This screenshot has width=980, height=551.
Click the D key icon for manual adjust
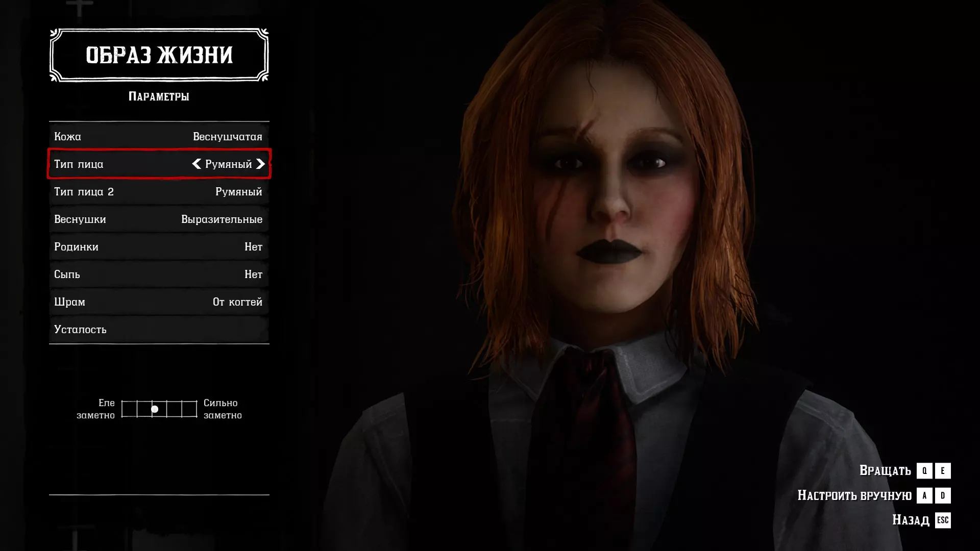pos(943,495)
